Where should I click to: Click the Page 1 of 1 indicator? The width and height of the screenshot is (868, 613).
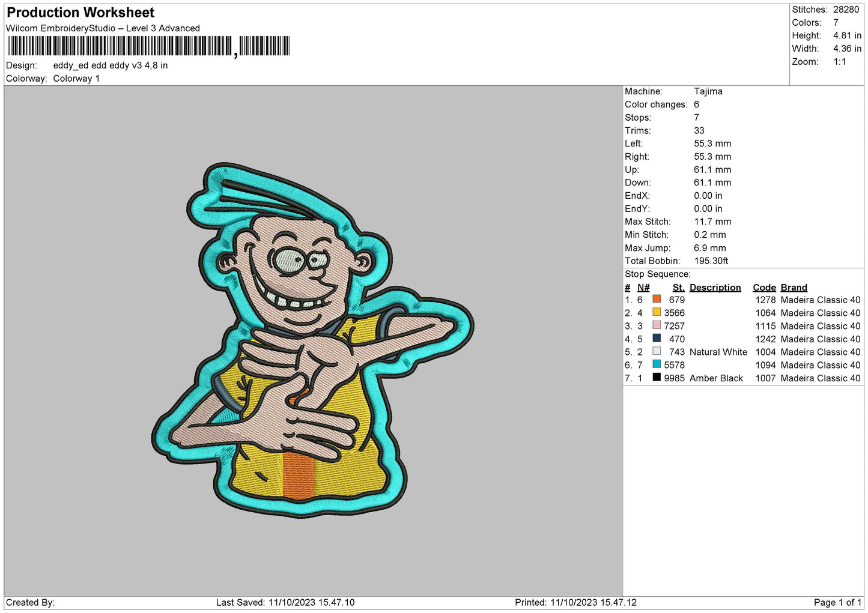click(x=837, y=602)
